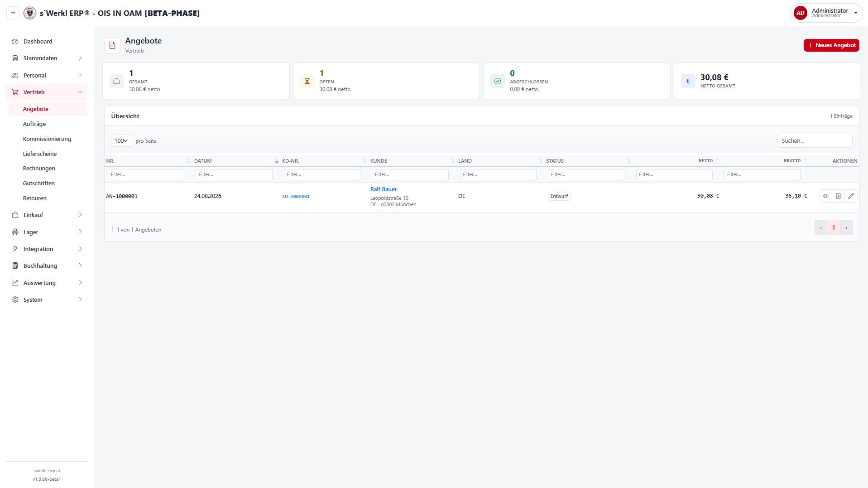Open customer link KU-1000001
This screenshot has height=488, width=868.
point(296,197)
